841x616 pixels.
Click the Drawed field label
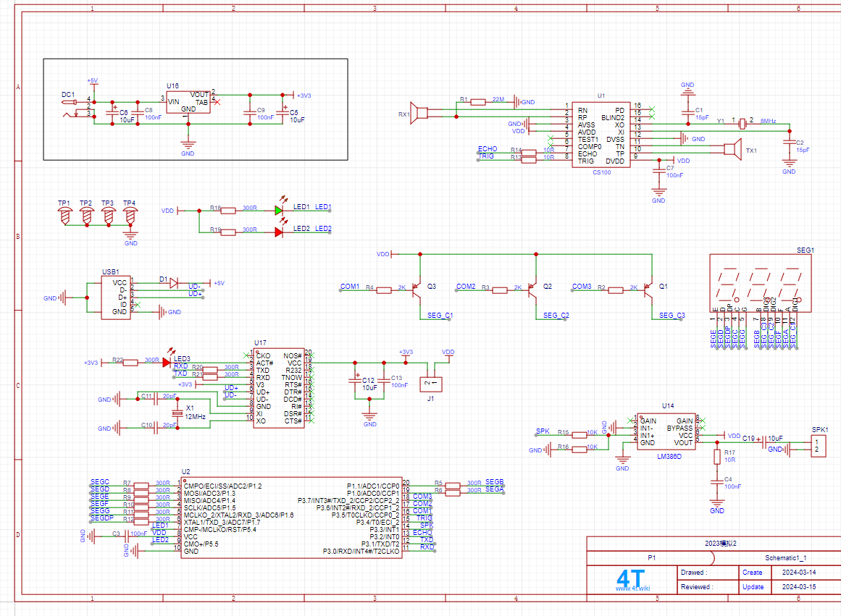(694, 573)
